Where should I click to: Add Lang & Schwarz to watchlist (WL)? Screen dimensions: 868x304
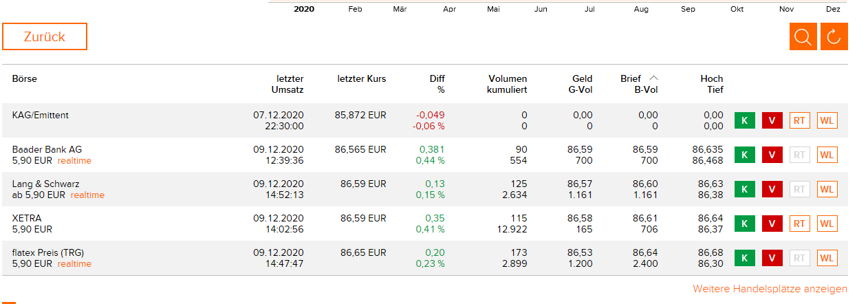point(827,189)
